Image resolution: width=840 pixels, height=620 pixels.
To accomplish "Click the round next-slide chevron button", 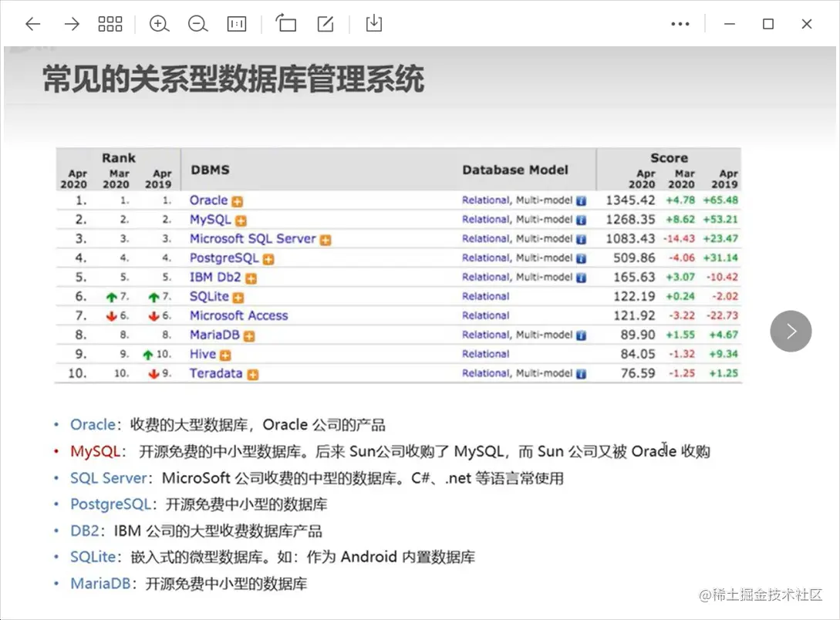I will point(791,331).
